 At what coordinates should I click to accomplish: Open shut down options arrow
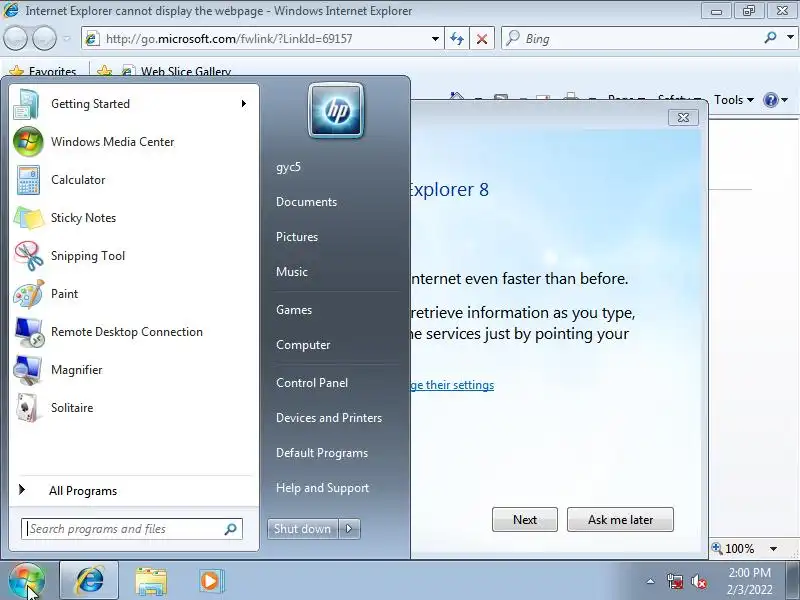point(349,529)
